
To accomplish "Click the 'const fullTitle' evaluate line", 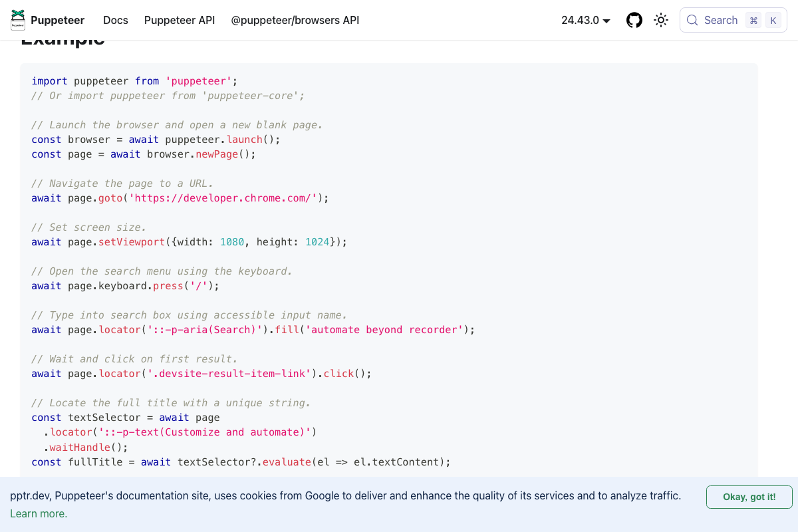I will pyautogui.click(x=241, y=462).
